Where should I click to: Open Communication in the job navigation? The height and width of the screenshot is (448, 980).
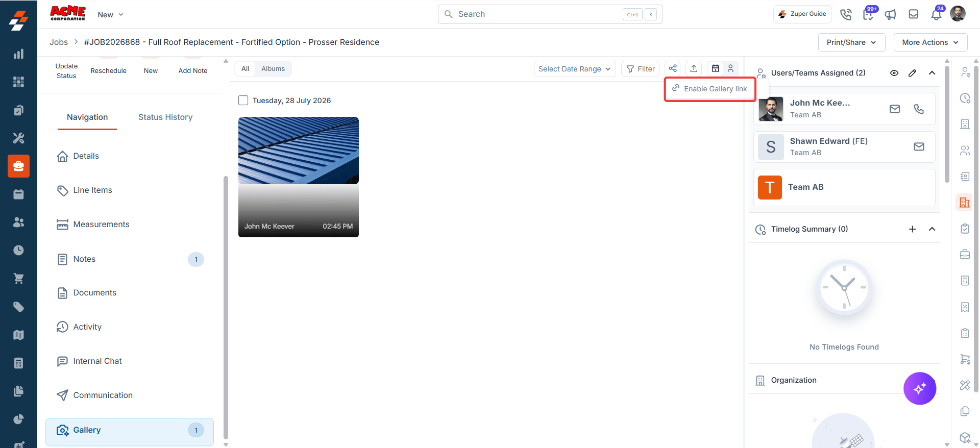pos(130,395)
